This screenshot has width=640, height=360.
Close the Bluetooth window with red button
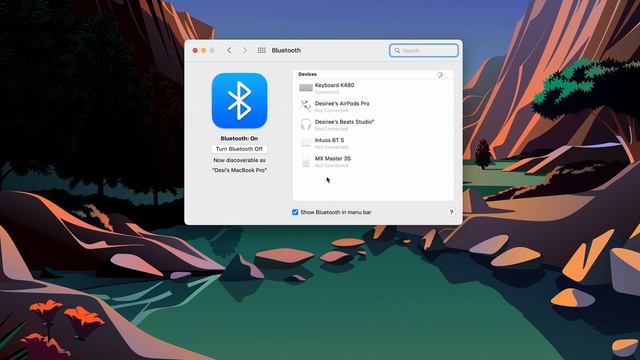pyautogui.click(x=195, y=50)
